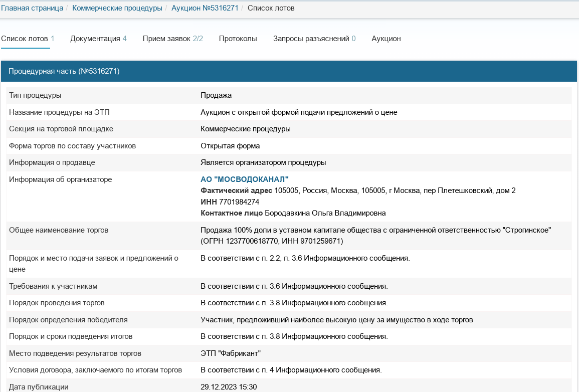
Task: Click the Процедурная часть (№5316271) header
Action: [289, 71]
